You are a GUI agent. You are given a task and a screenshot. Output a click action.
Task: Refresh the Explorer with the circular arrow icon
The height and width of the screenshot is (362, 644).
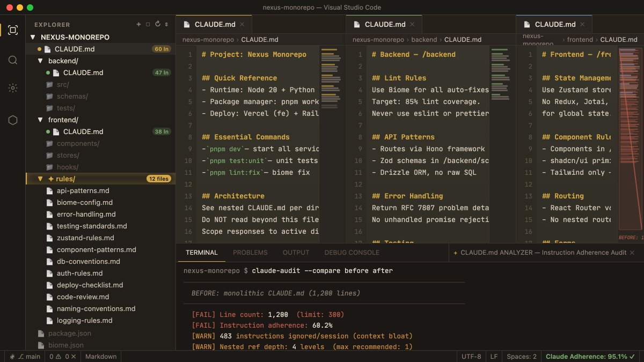point(157,24)
